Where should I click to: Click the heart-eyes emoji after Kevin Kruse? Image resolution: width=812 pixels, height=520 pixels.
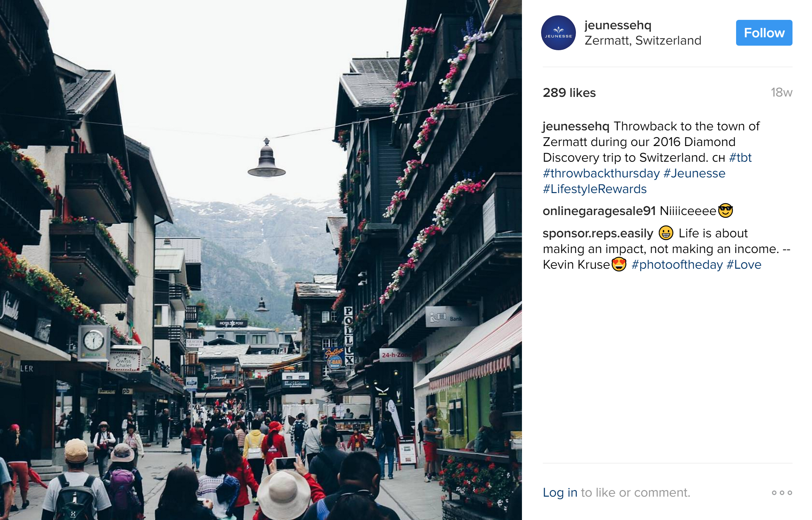pyautogui.click(x=619, y=264)
